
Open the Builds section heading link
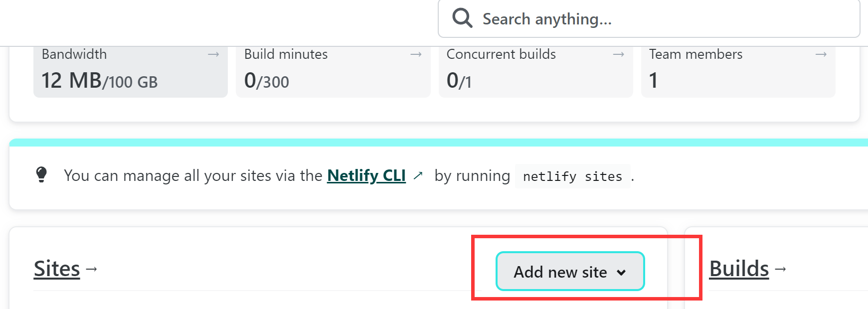[739, 269]
